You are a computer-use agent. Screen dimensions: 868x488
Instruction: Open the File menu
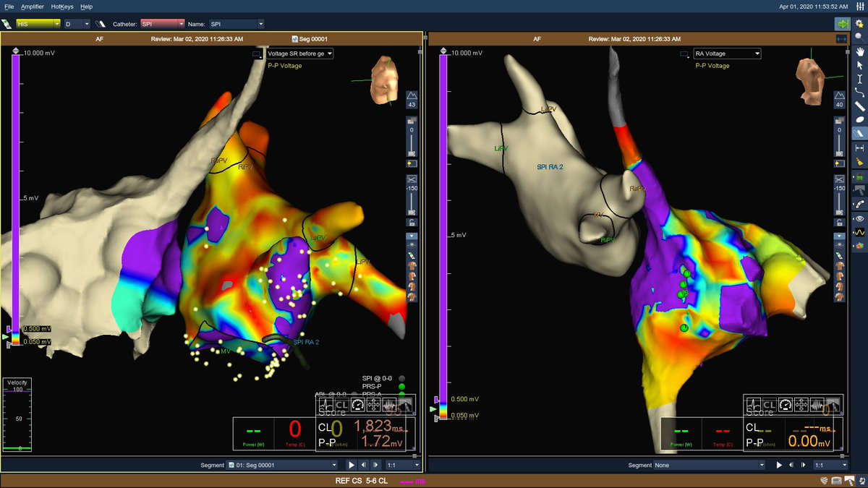9,6
